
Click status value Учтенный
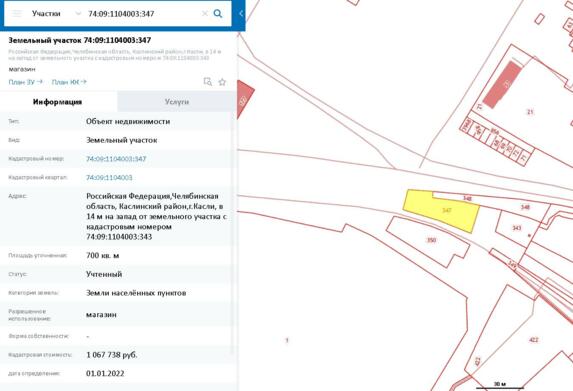click(x=104, y=274)
